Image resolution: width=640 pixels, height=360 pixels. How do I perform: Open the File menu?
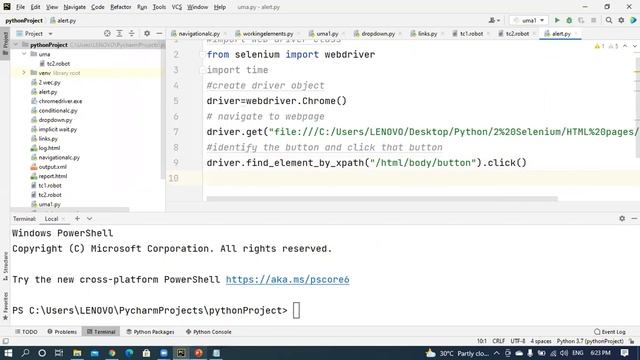pyautogui.click(x=20, y=7)
